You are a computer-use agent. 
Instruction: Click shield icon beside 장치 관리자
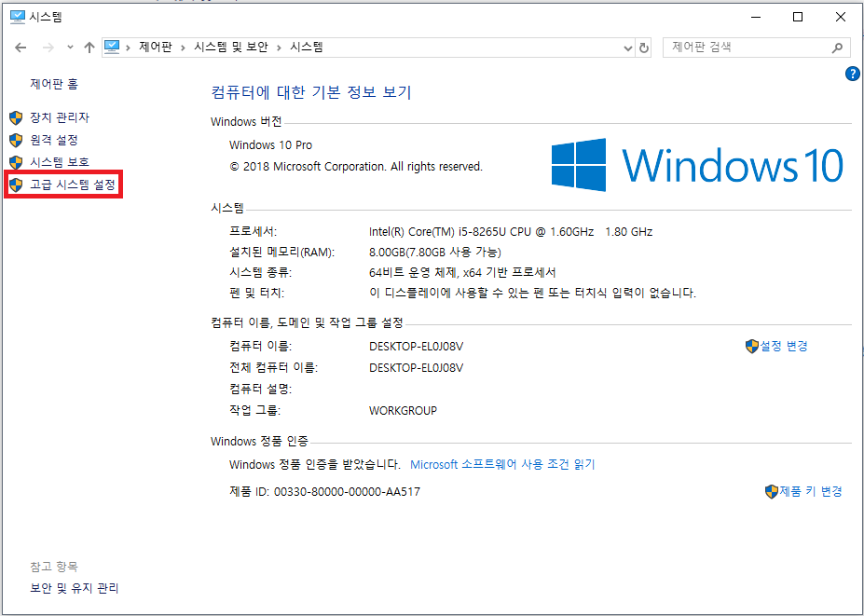coord(16,117)
